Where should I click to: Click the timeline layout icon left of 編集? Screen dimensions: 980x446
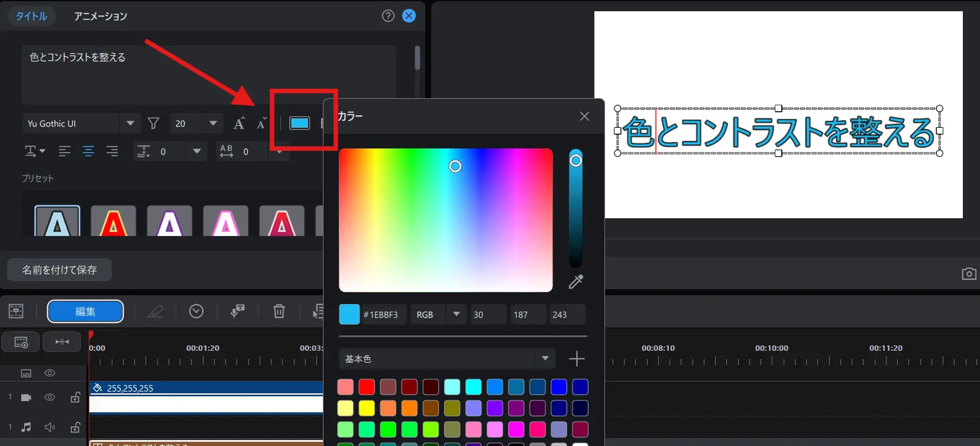click(x=16, y=311)
